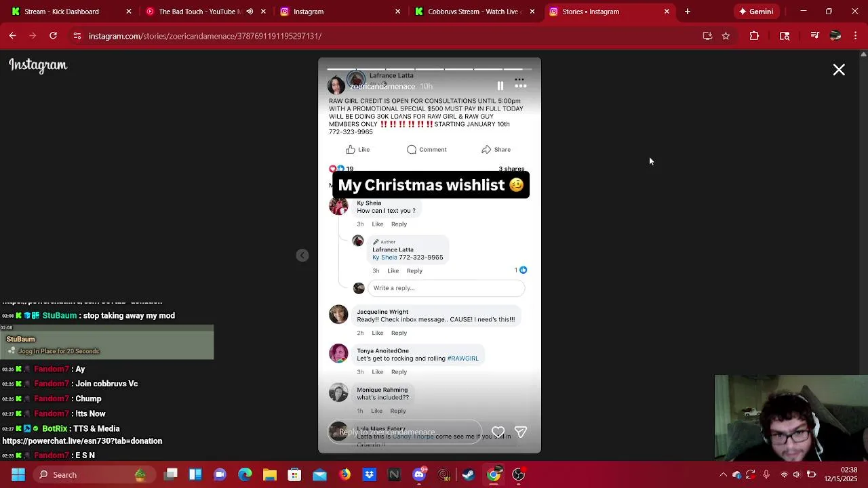Open Firefox from the taskbar

344,474
